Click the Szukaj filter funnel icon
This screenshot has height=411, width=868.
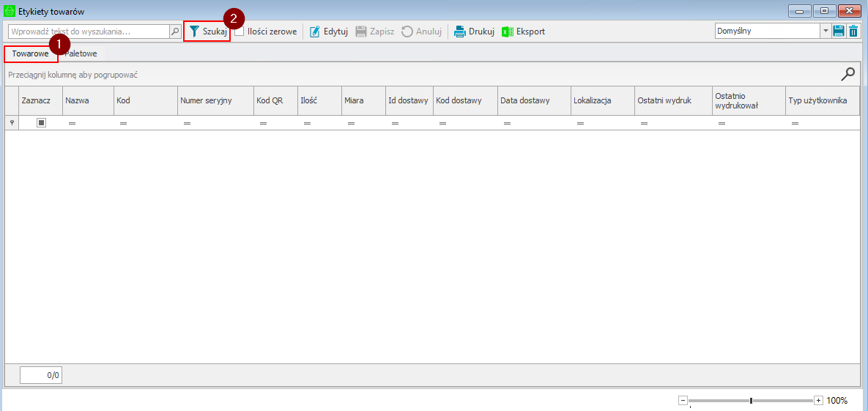pyautogui.click(x=194, y=32)
